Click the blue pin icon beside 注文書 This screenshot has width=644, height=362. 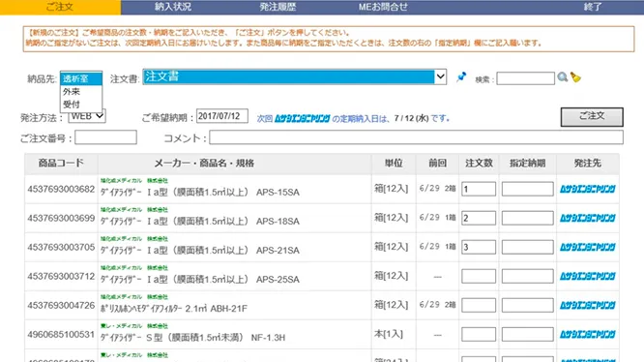click(x=461, y=76)
